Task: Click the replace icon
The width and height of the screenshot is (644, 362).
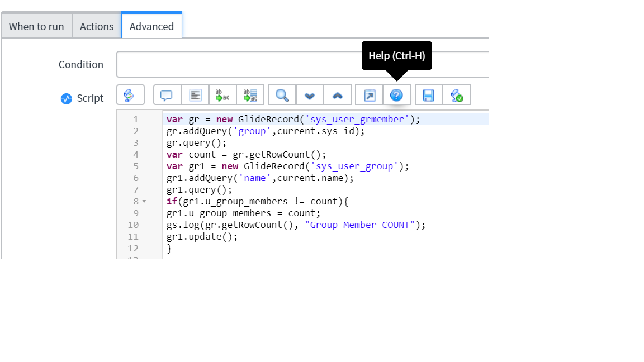Action: coord(222,95)
